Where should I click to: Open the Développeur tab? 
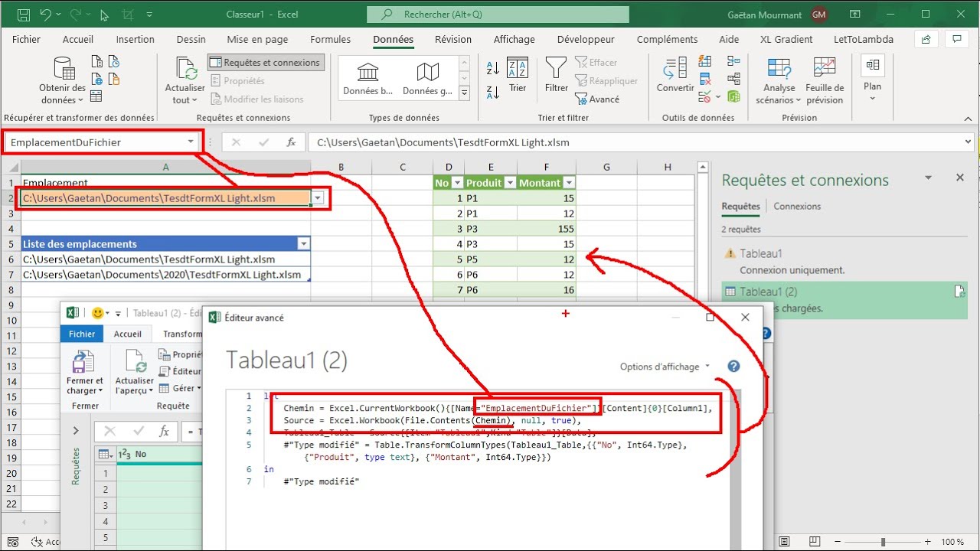coord(586,40)
